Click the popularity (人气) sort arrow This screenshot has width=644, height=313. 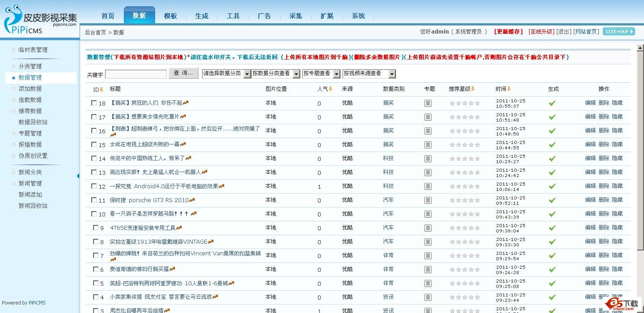pos(330,89)
